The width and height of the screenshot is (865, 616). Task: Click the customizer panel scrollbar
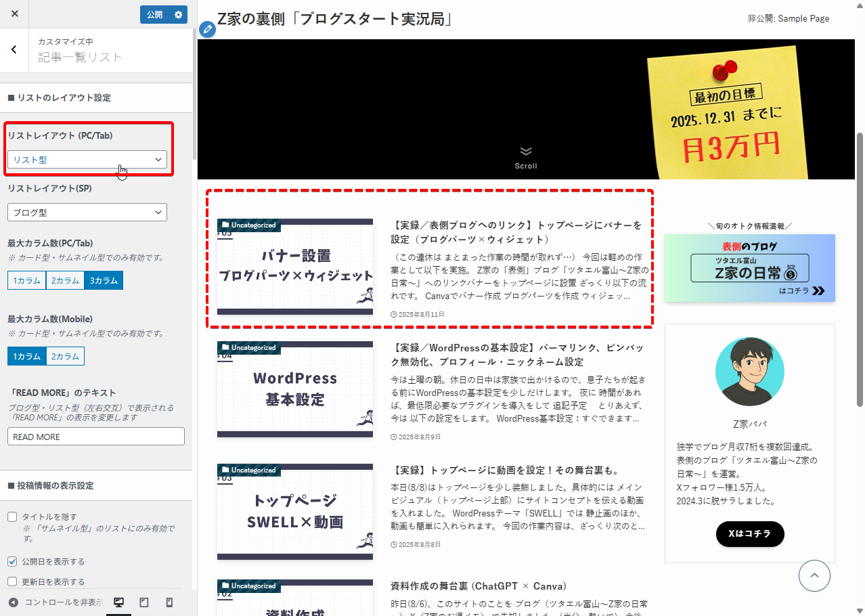[194, 94]
